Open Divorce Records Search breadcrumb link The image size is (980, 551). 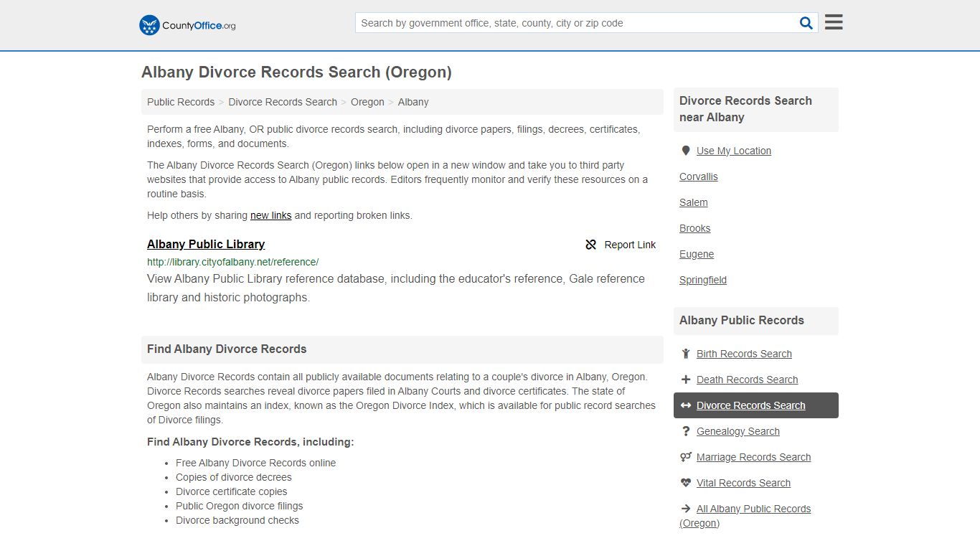[x=283, y=102]
